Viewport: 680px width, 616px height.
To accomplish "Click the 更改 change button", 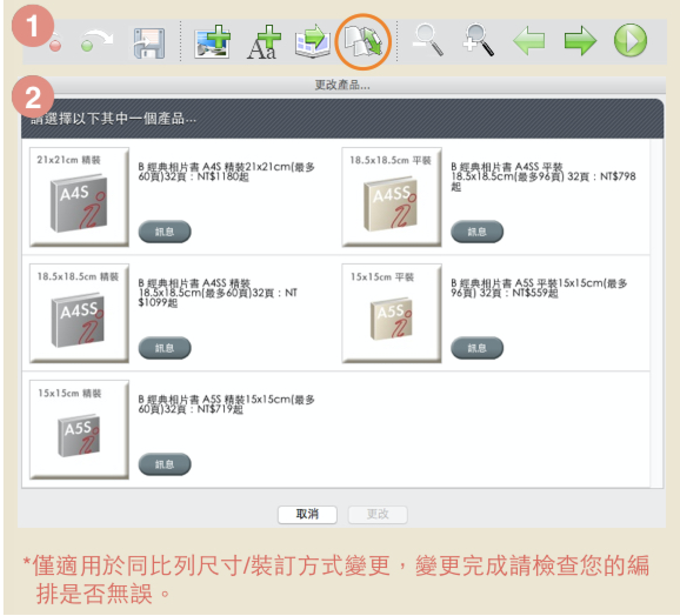I will point(377,514).
